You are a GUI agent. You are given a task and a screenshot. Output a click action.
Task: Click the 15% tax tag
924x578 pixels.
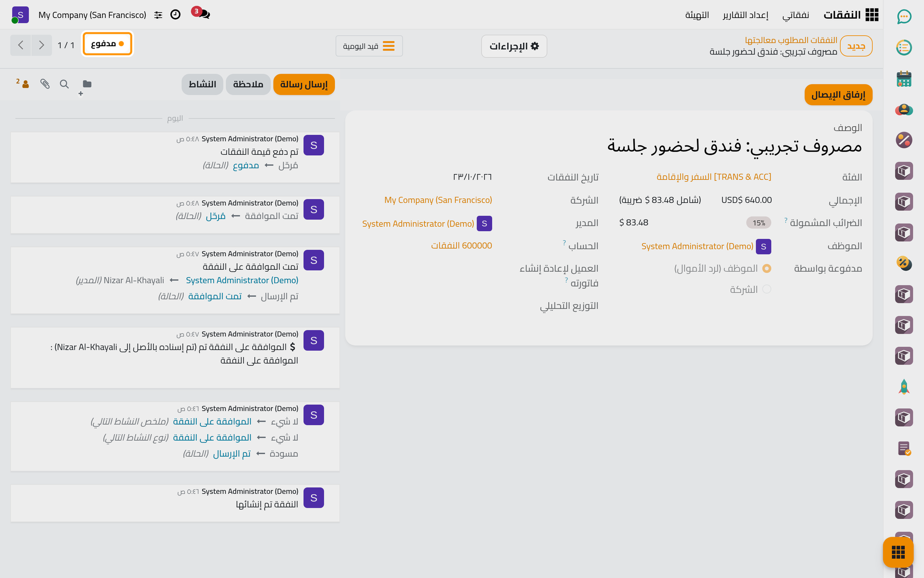[x=759, y=223]
